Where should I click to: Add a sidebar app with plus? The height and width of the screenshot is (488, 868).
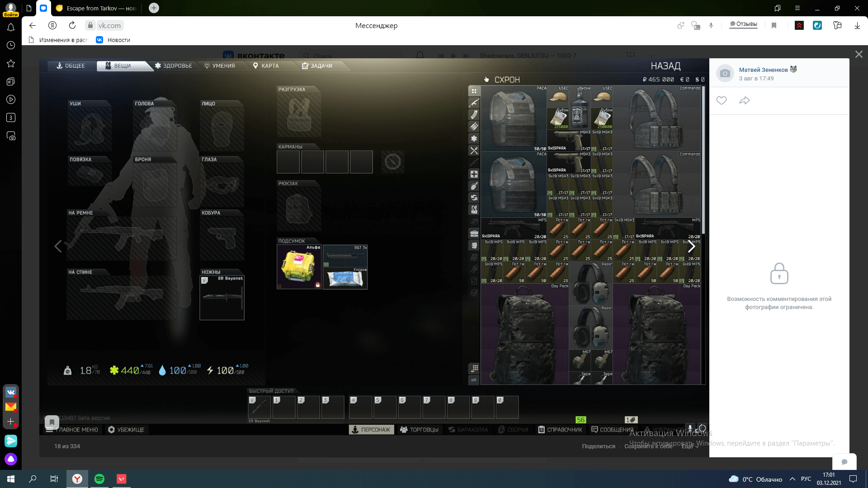(11, 421)
